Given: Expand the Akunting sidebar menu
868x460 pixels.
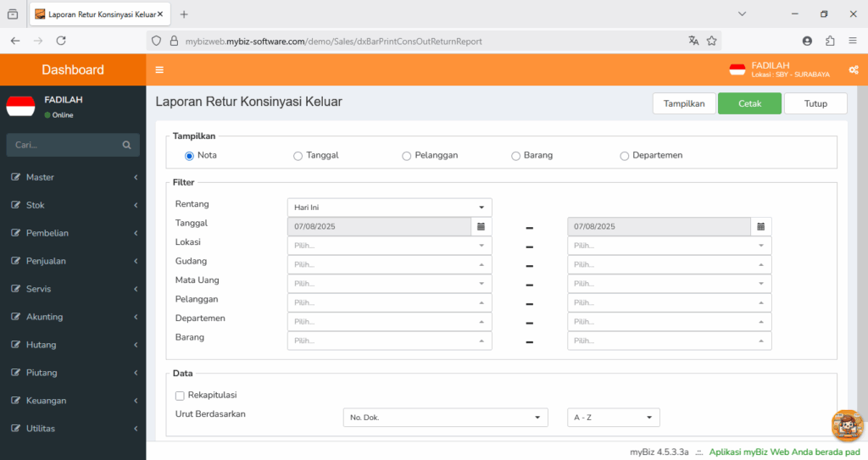Looking at the screenshot, I should 73,317.
